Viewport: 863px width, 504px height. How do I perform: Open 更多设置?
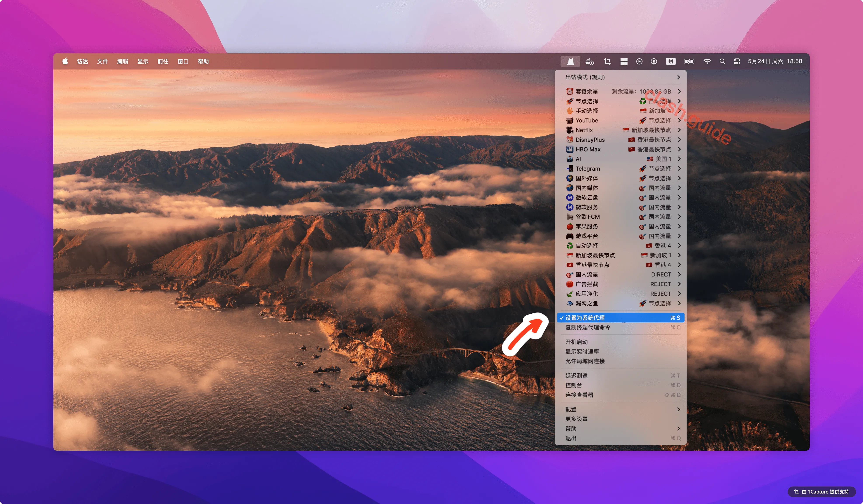click(620, 419)
